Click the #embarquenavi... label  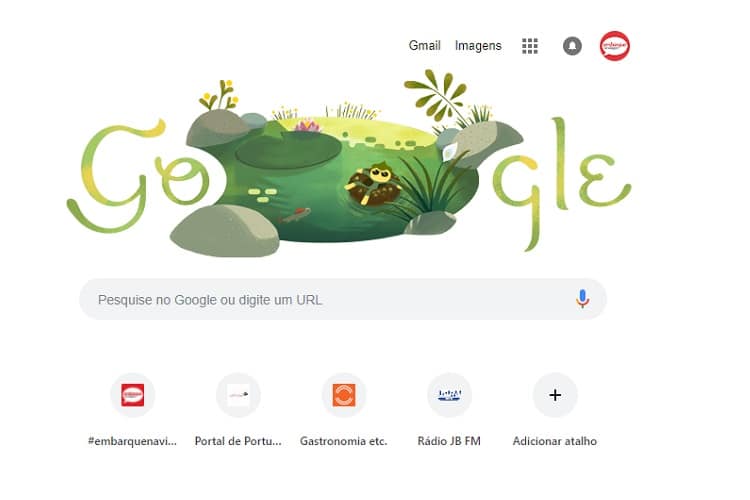(132, 441)
